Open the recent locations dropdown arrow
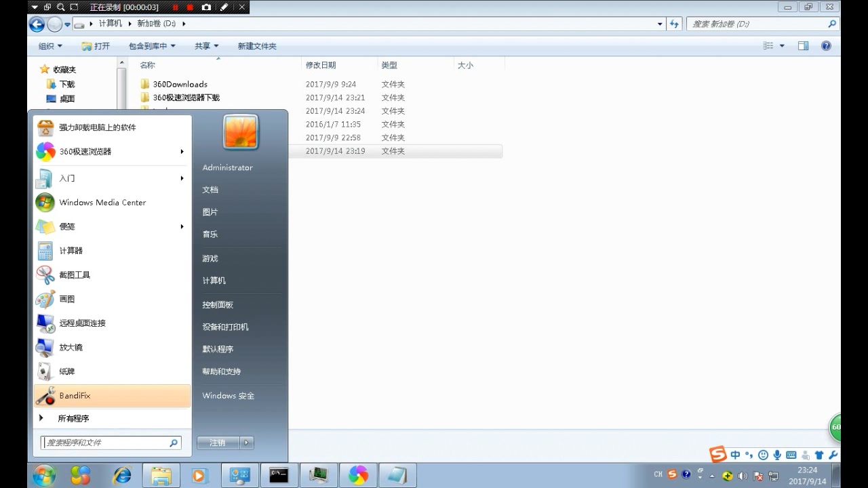 (x=67, y=24)
